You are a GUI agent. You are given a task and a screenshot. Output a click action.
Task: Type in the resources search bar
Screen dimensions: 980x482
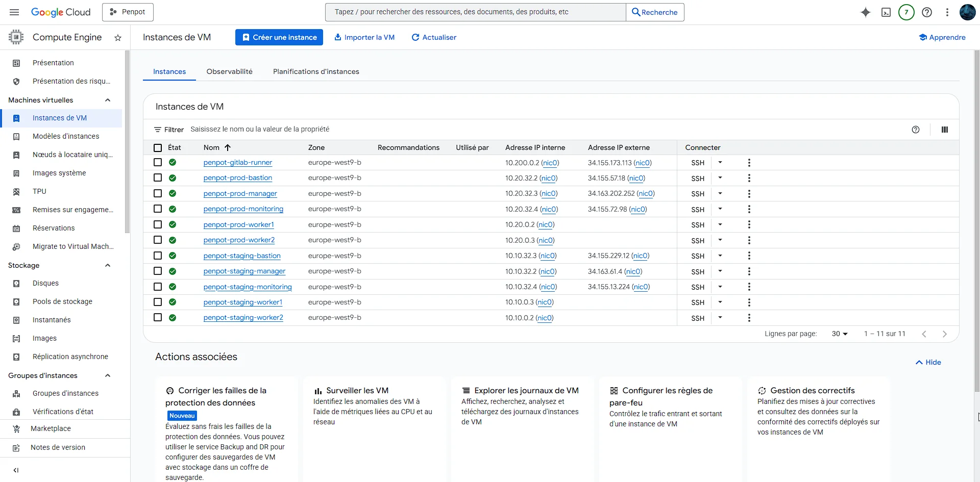(x=475, y=12)
